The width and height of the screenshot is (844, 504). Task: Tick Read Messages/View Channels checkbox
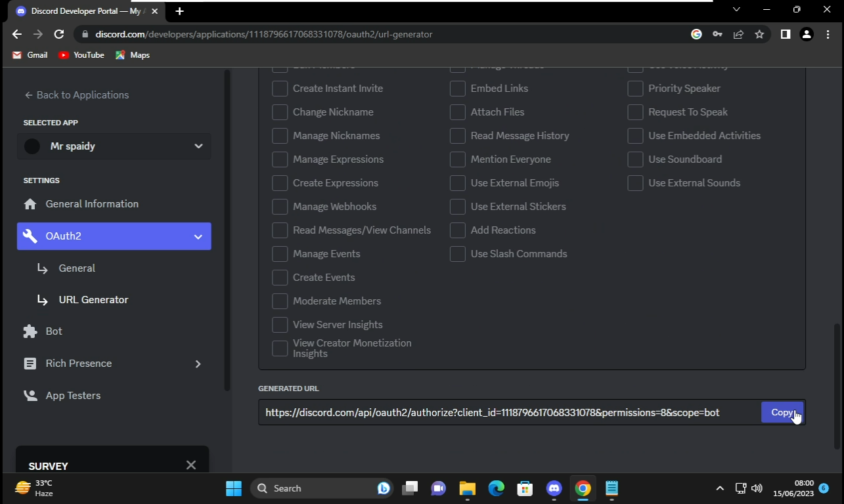tap(280, 230)
